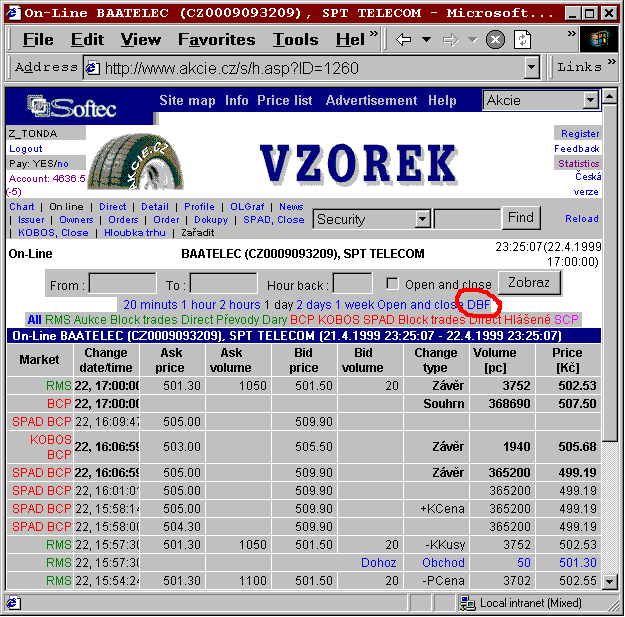Expand the toolbar overflow chevron after Refresh
625x617 pixels.
[572, 33]
